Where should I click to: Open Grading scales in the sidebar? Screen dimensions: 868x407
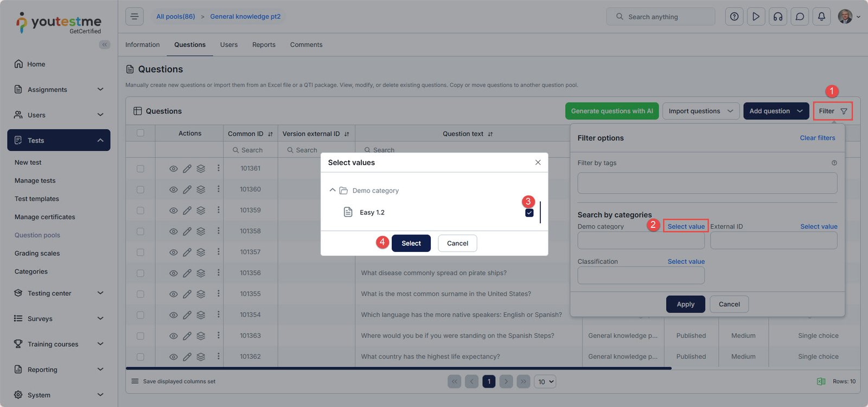(37, 253)
